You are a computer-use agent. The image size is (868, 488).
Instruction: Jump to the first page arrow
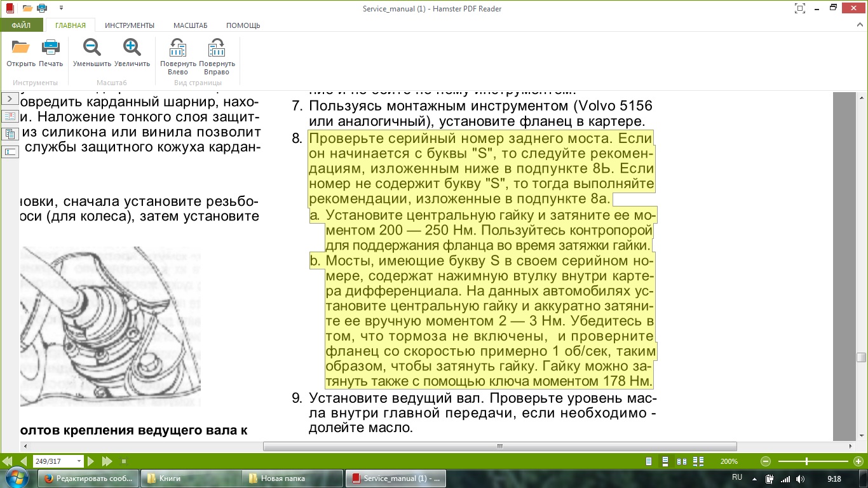point(8,461)
